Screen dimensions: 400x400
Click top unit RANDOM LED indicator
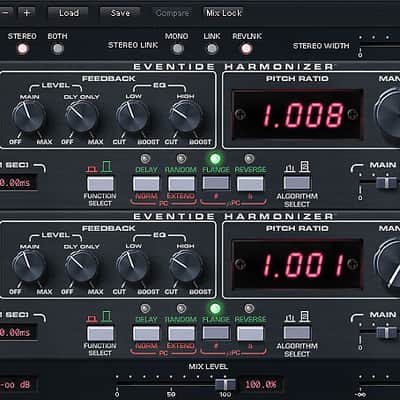[181, 158]
